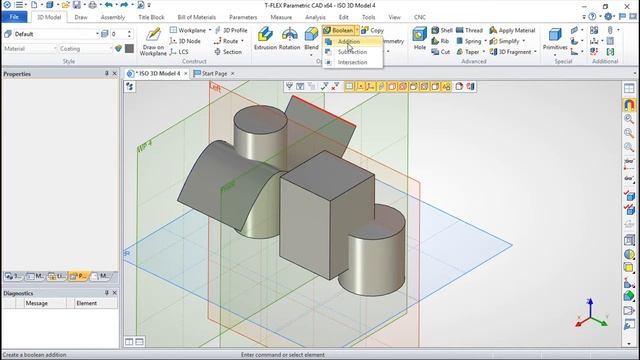Pin the Diagnostics panel
The width and height of the screenshot is (640, 360).
(x=107, y=293)
